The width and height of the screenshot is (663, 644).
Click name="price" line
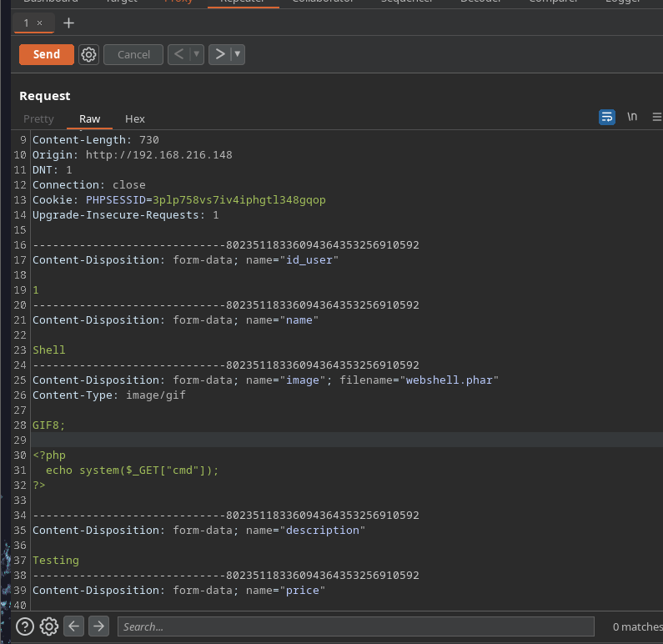coord(178,591)
